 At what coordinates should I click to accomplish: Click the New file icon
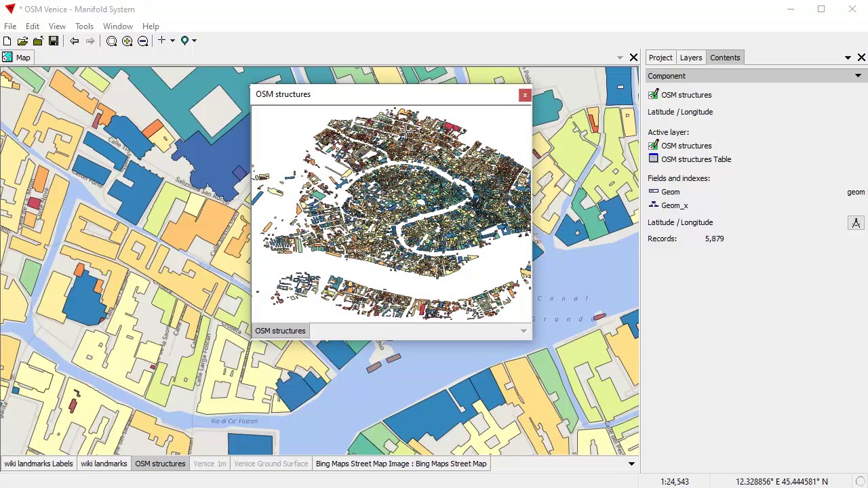tap(7, 41)
